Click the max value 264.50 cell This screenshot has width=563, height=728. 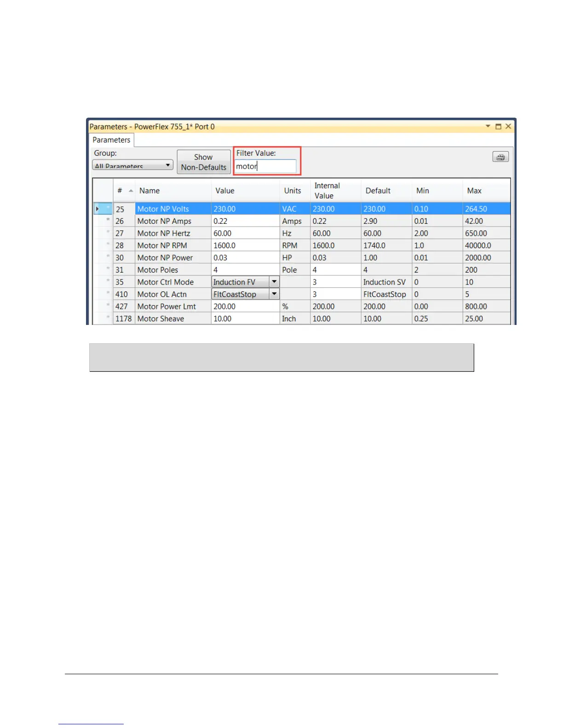click(487, 209)
